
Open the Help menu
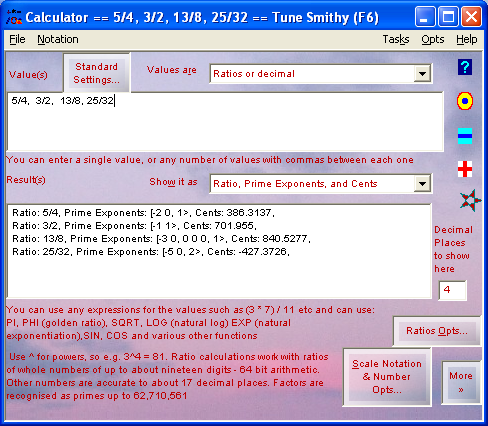click(467, 39)
